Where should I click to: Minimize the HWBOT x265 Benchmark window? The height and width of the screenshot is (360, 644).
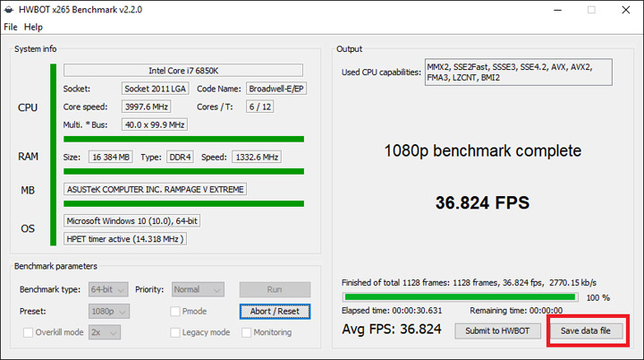[x=557, y=10]
